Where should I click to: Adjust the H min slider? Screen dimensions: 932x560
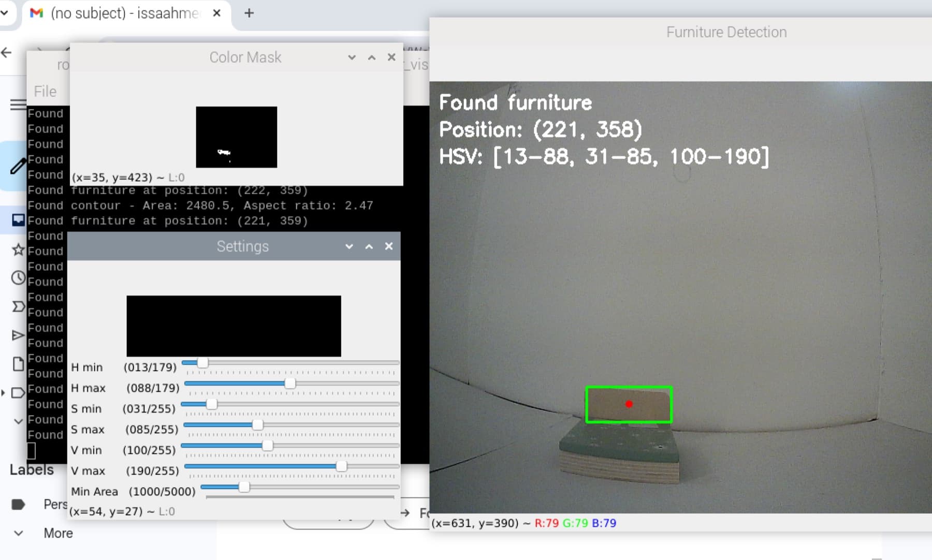click(202, 363)
